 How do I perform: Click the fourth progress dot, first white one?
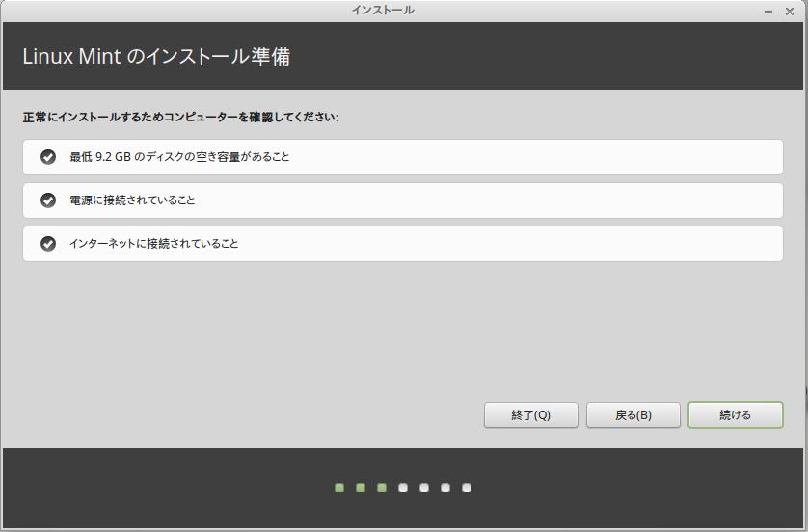click(x=403, y=488)
